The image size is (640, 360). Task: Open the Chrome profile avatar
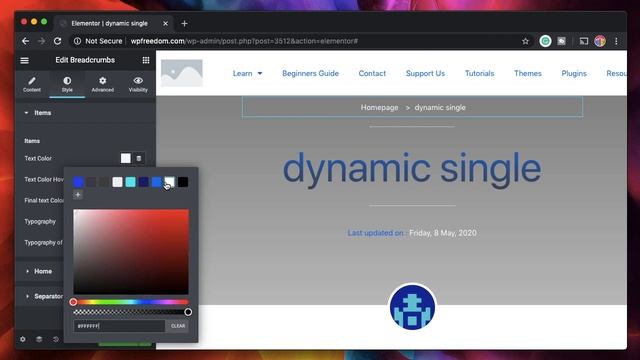coord(600,41)
